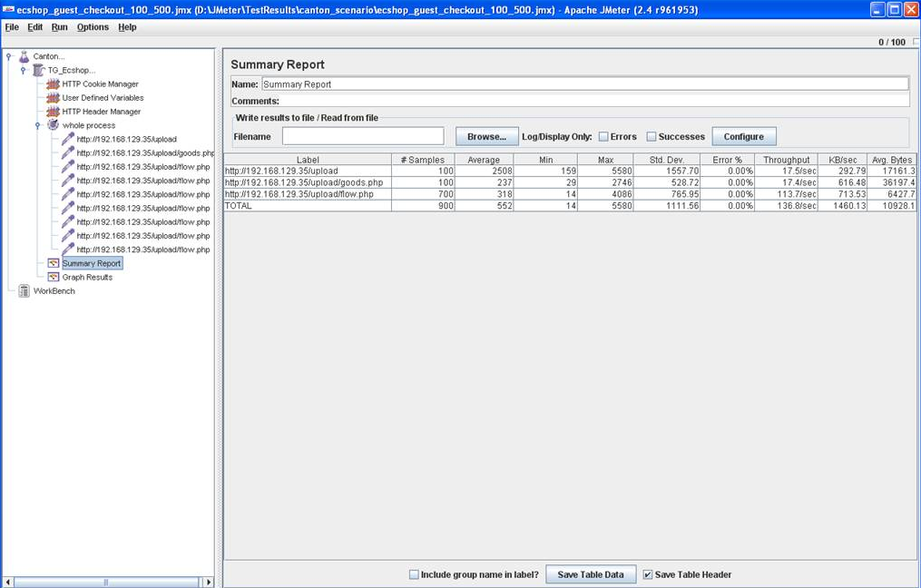Collapse the Canton test plan node
The width and height of the screenshot is (921, 588).
(x=9, y=56)
